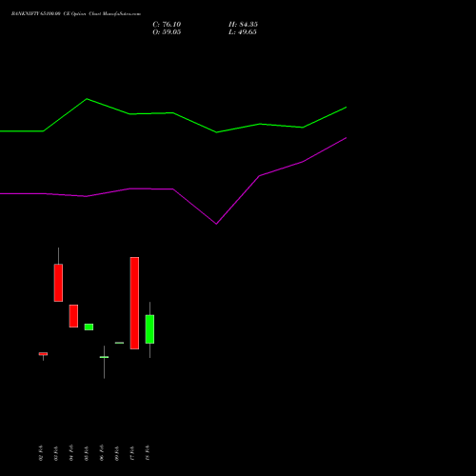
Task: Select the open value "O: 59.05"
Action: coord(167,32)
